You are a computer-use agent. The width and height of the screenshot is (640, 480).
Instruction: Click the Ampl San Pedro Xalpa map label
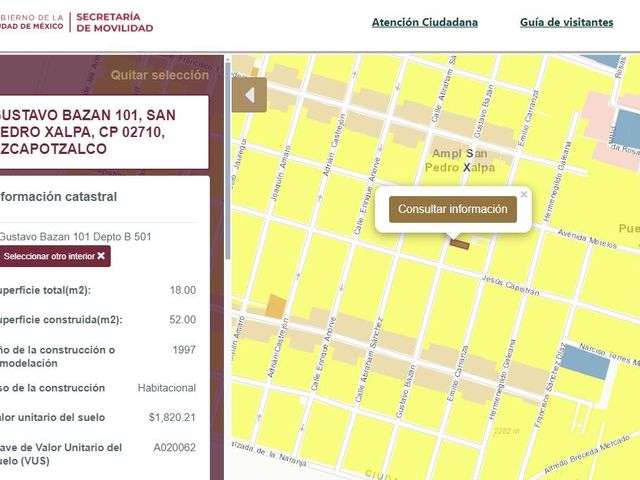[460, 160]
